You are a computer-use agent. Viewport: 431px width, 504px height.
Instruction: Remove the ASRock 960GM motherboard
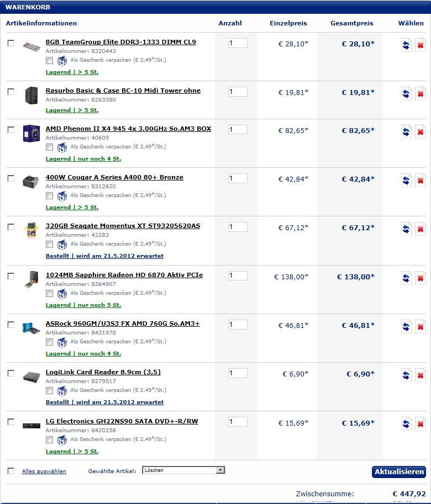[421, 327]
